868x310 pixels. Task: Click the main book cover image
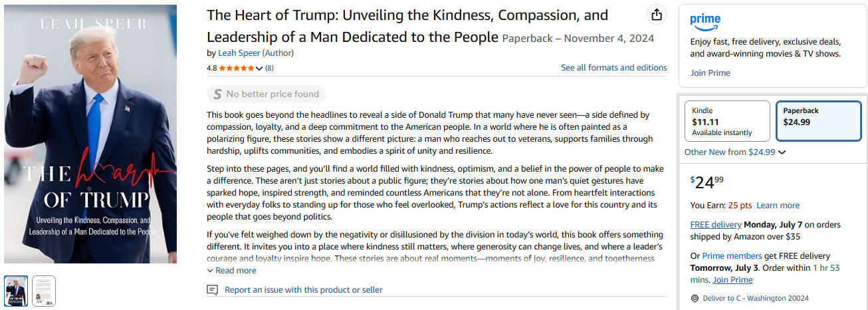[90, 134]
